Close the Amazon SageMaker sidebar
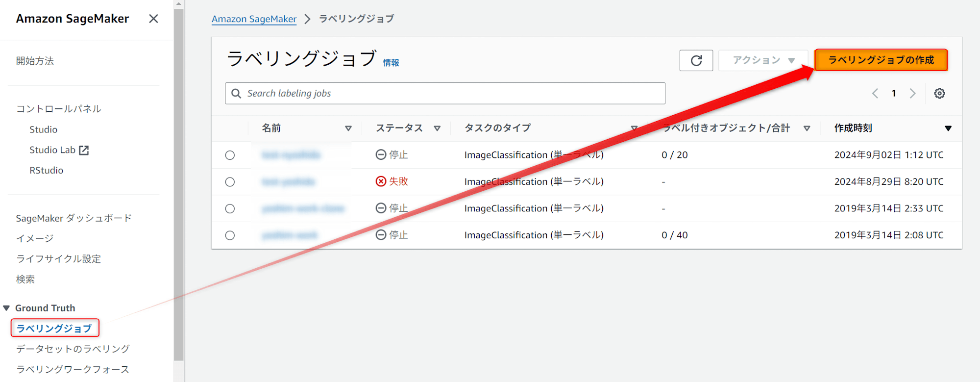This screenshot has width=980, height=382. pos(153,19)
